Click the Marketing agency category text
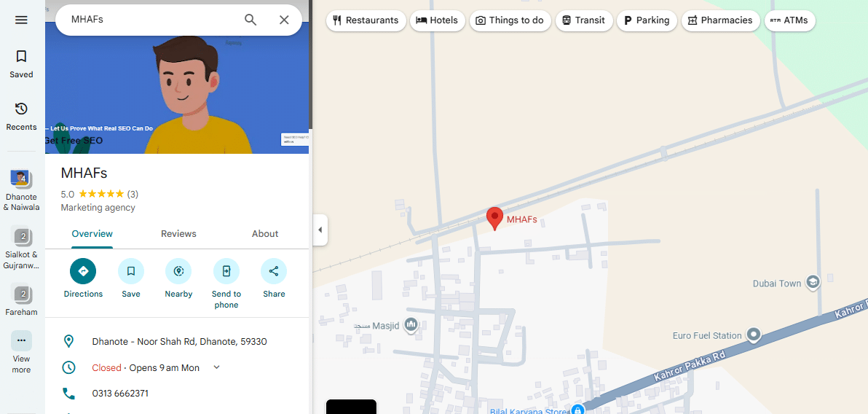Viewport: 868px width, 414px height. [98, 208]
